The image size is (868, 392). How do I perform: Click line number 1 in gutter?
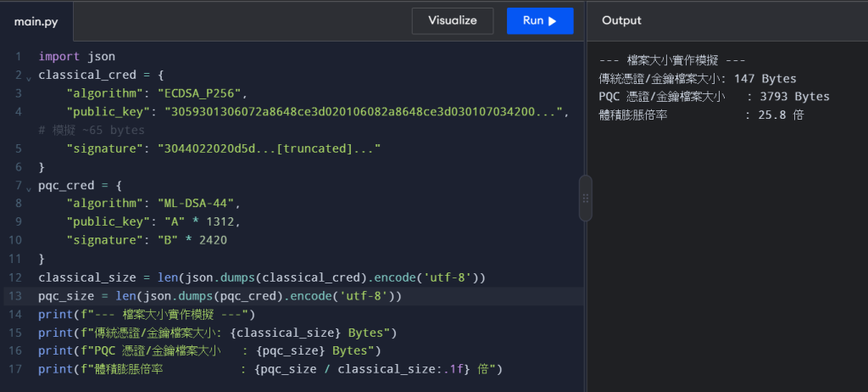point(19,57)
